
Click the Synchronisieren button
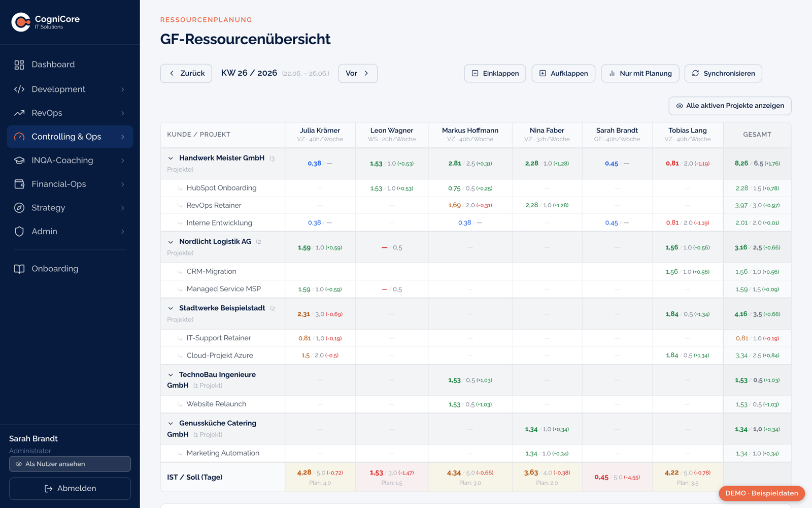click(x=723, y=73)
